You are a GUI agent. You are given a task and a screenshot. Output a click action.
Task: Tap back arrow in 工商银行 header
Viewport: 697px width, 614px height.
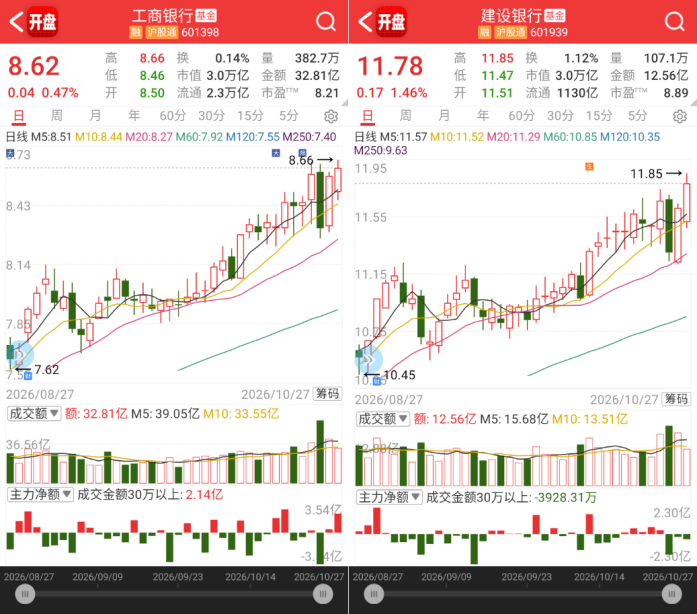(16, 21)
